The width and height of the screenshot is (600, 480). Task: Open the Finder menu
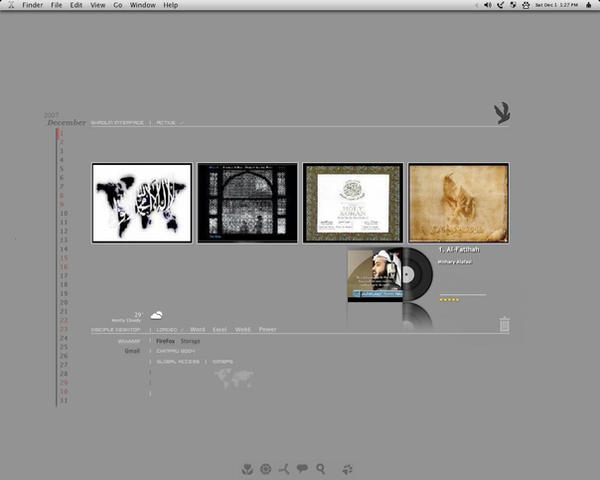(x=33, y=5)
